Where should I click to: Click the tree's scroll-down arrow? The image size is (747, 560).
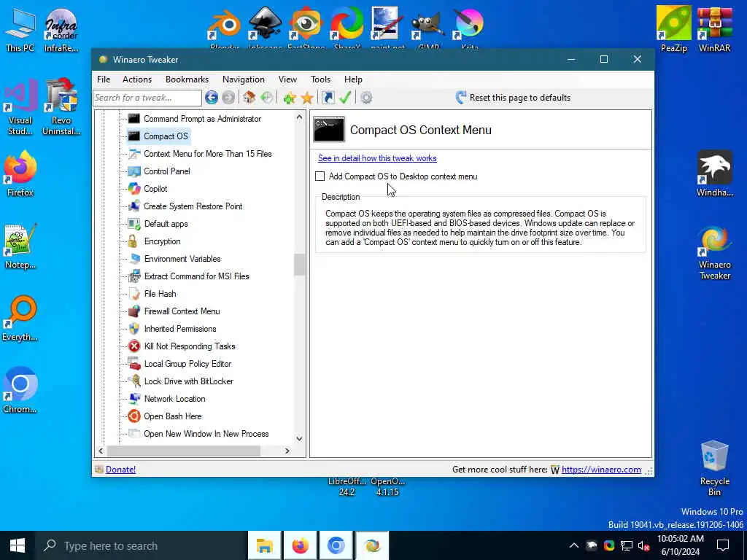point(299,438)
